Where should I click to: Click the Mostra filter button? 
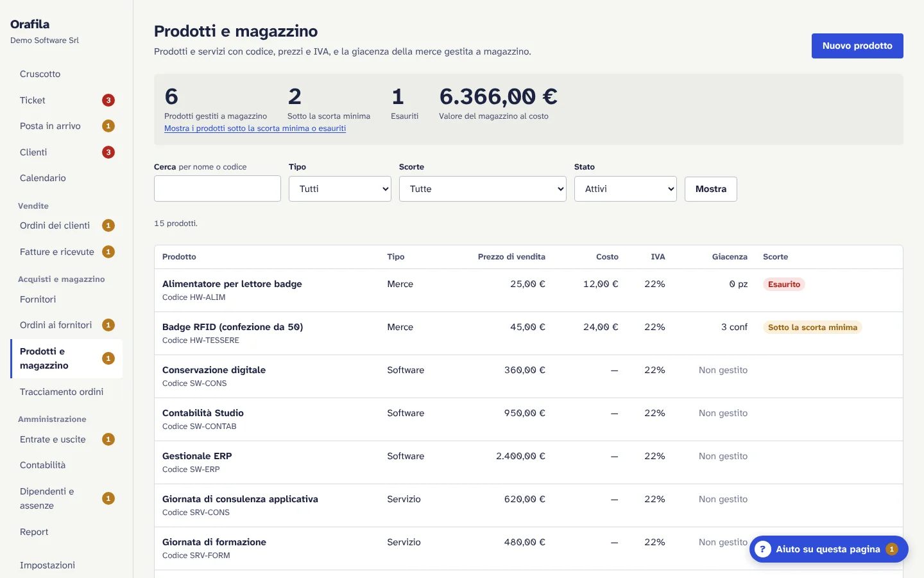pos(711,189)
